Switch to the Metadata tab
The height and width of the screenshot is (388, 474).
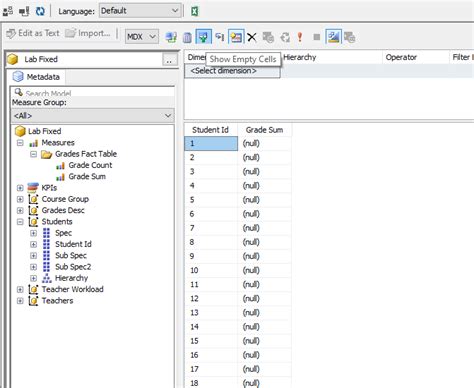click(36, 77)
